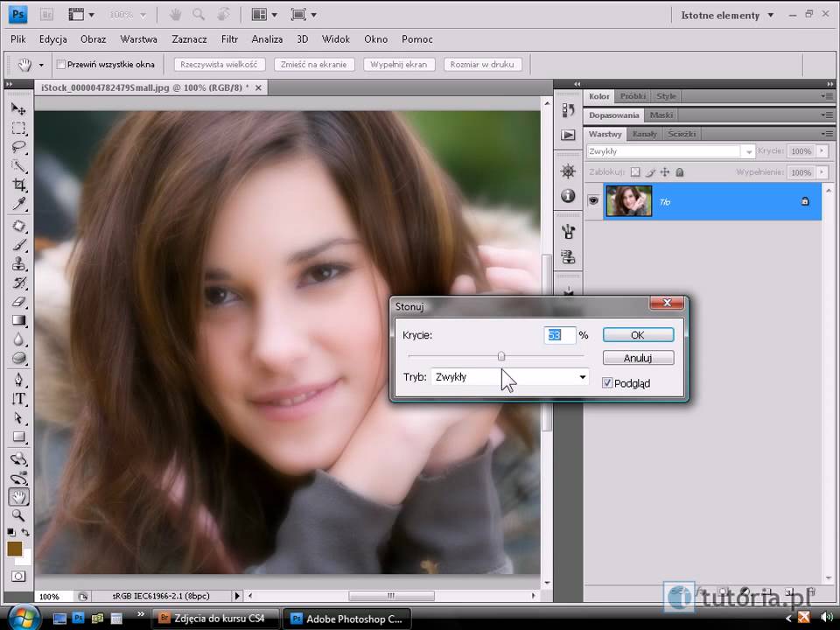Launch Bridge from the application bar

coord(46,15)
